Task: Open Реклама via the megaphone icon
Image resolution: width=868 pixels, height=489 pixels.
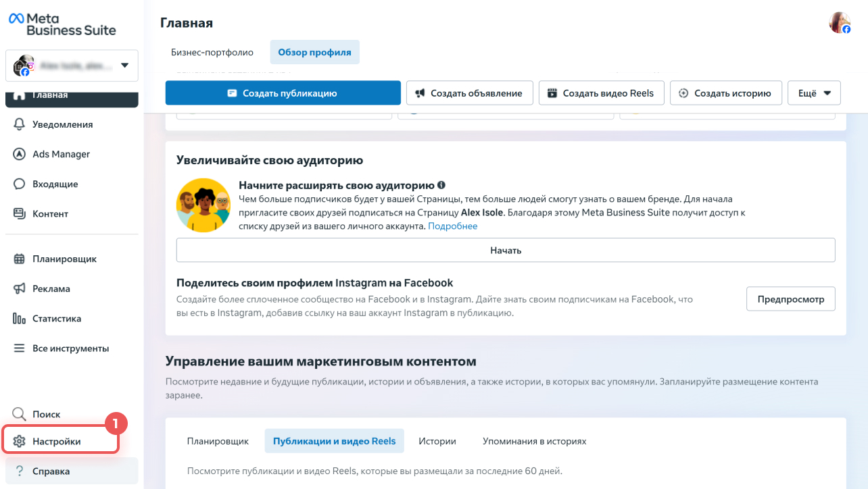Action: [20, 288]
